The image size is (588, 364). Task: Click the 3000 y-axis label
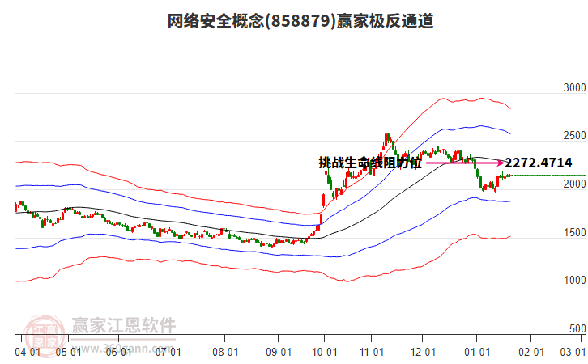pos(574,88)
